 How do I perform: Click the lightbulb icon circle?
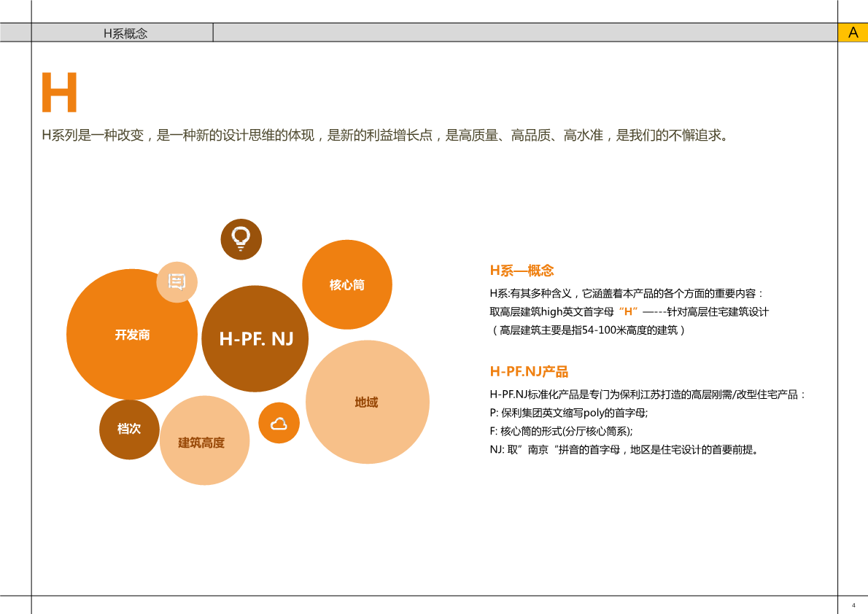tap(241, 239)
